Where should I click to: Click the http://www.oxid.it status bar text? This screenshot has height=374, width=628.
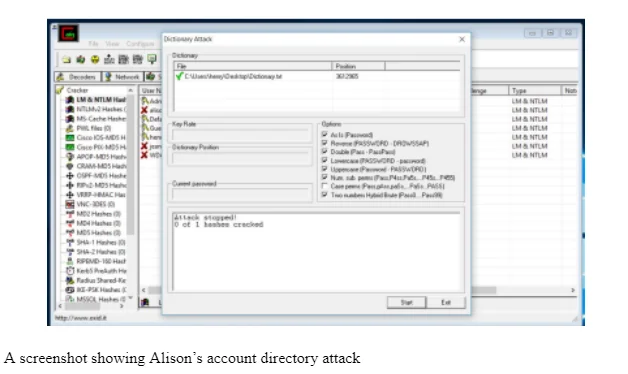(x=81, y=318)
